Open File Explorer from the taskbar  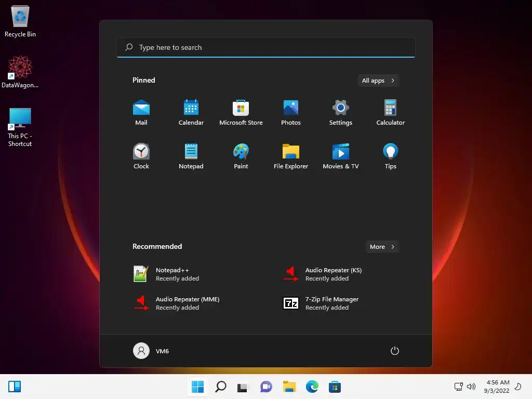(x=289, y=387)
